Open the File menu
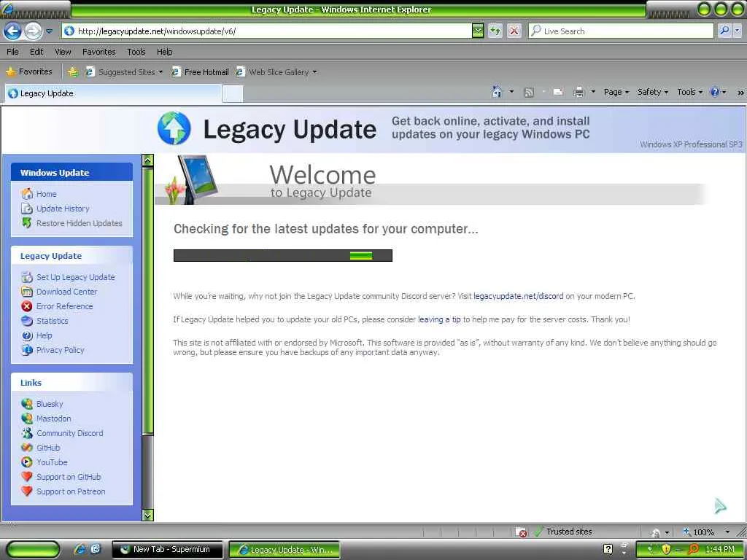747x560 pixels. point(13,52)
